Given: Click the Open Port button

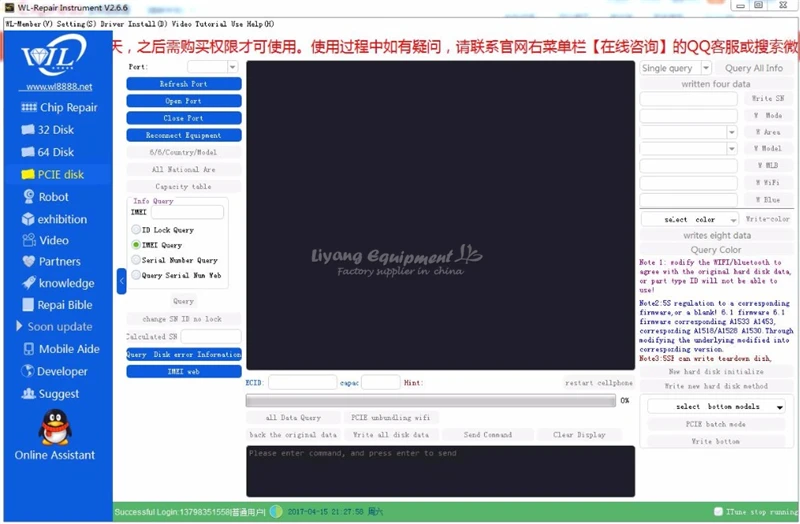Looking at the screenshot, I should pyautogui.click(x=184, y=101).
